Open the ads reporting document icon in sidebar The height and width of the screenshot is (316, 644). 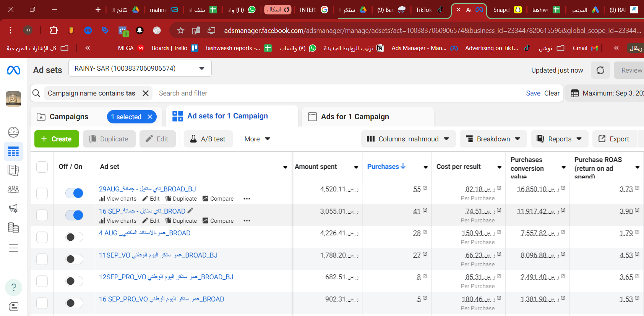13,170
